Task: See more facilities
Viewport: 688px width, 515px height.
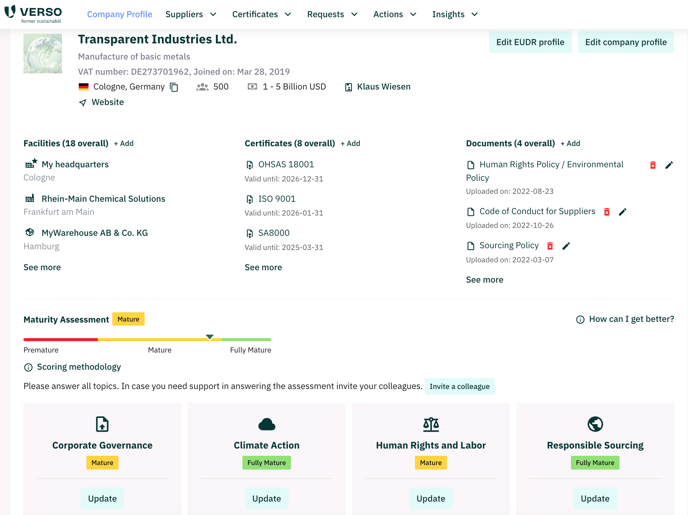Action: pos(42,267)
